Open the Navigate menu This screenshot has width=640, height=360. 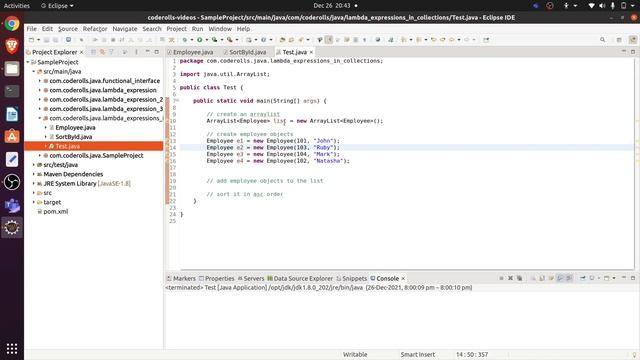125,29
